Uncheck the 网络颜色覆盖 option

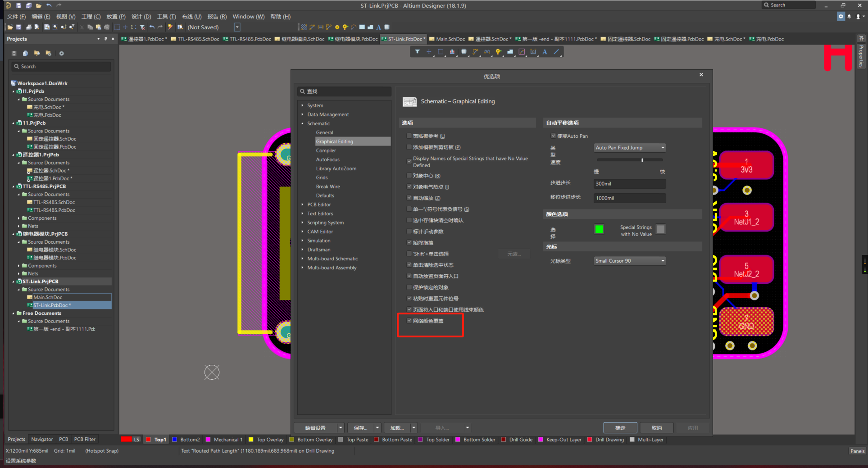click(409, 321)
